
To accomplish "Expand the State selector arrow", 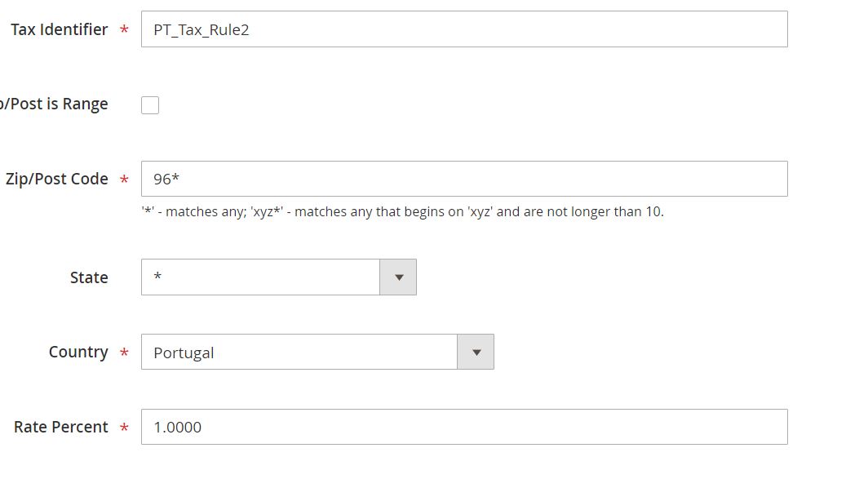I will coord(397,277).
